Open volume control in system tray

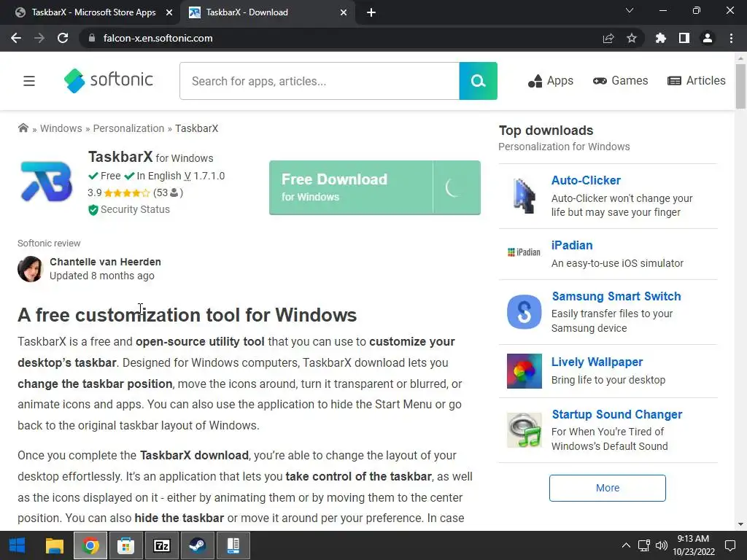click(x=661, y=545)
